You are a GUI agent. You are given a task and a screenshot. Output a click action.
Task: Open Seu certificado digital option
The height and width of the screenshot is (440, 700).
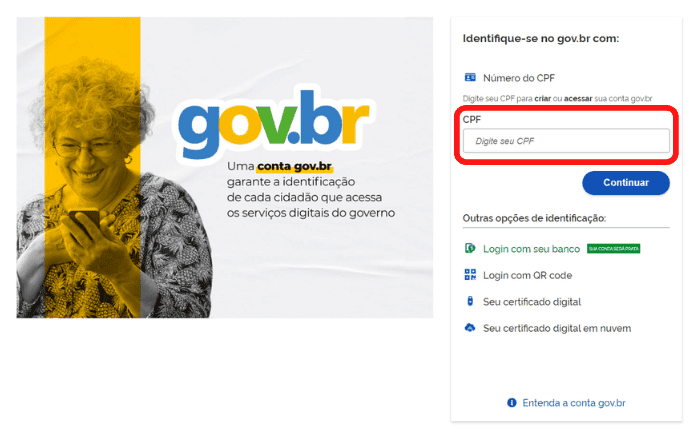532,302
